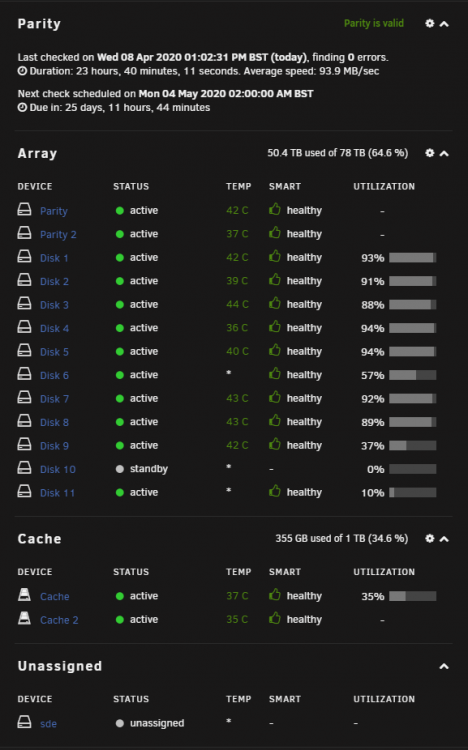Click the grey unassigned status dot for sde

click(x=120, y=723)
